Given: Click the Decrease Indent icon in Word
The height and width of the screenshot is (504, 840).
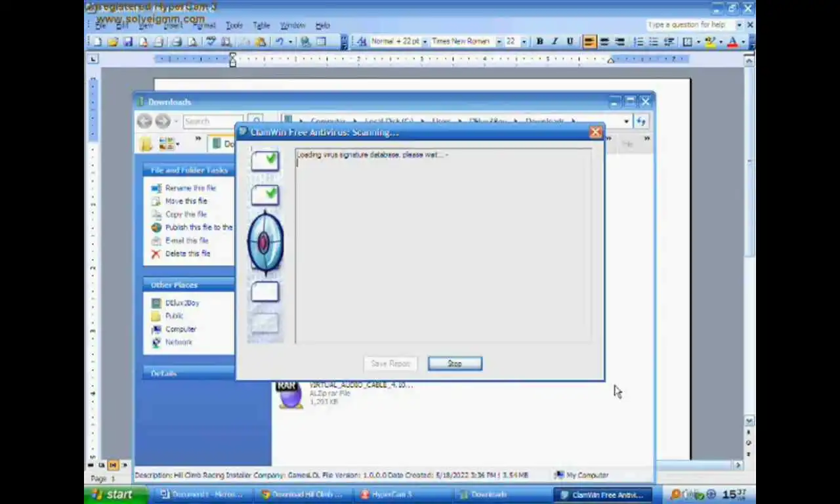Looking at the screenshot, I should [x=669, y=41].
